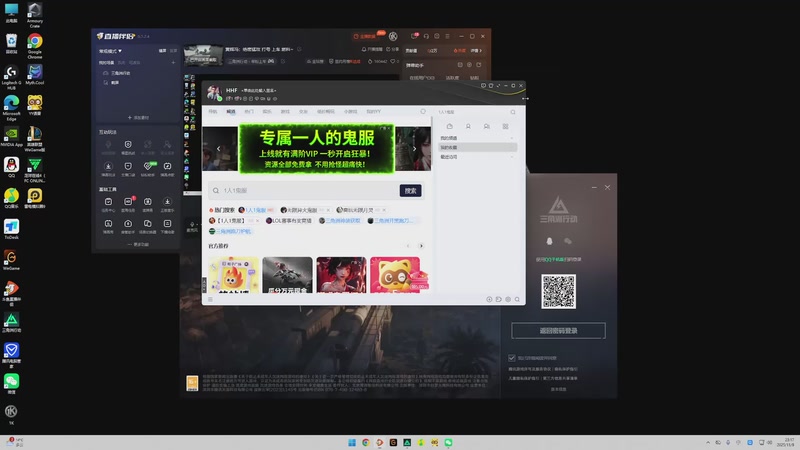
Task: Open the menu icon in 直播伴侣 title bar
Action: pyautogui.click(x=447, y=36)
